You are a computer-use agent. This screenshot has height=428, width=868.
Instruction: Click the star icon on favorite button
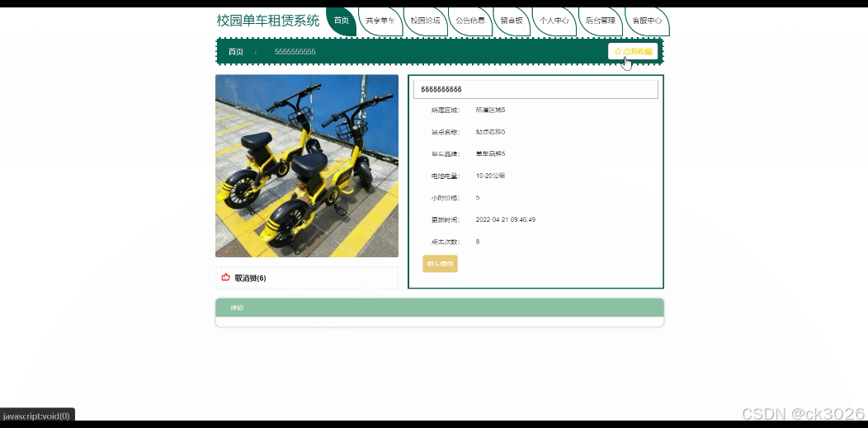pyautogui.click(x=618, y=51)
